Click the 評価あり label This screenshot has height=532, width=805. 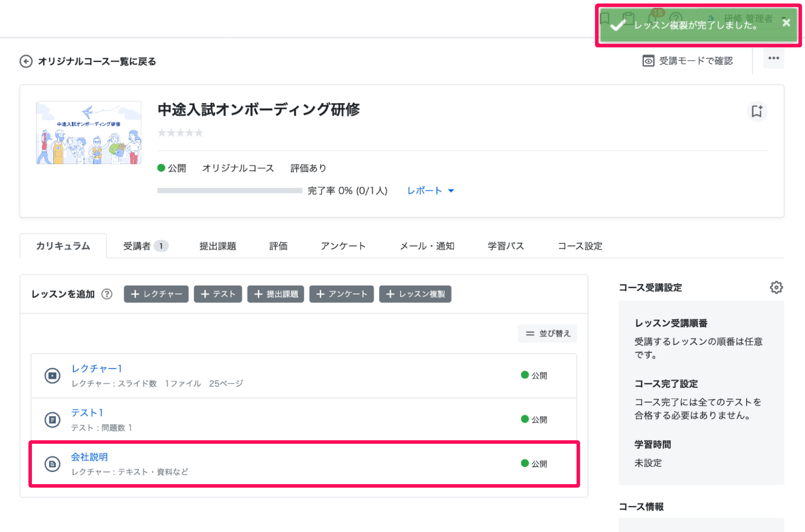(308, 168)
